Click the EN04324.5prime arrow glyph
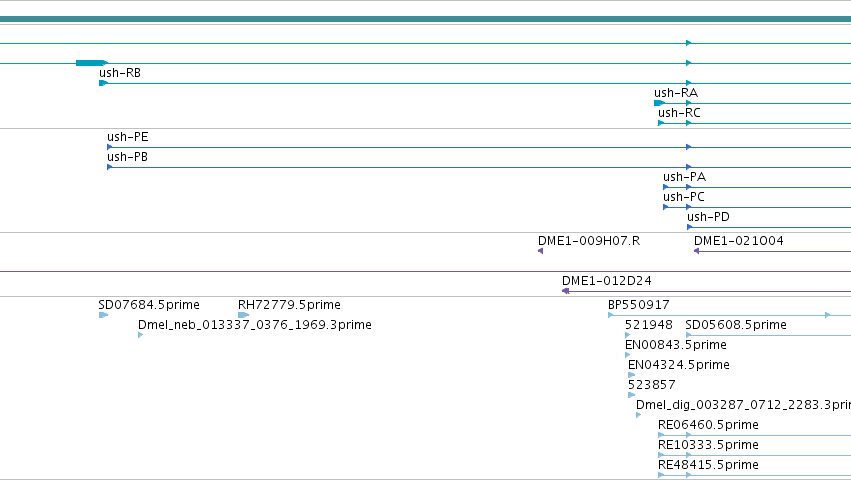851x480 pixels. pyautogui.click(x=631, y=375)
